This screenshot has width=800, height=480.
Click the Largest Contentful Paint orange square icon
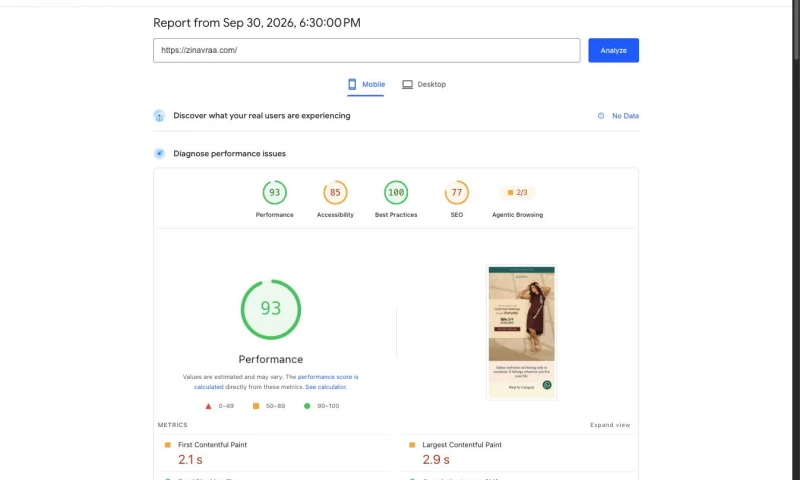[412, 445]
